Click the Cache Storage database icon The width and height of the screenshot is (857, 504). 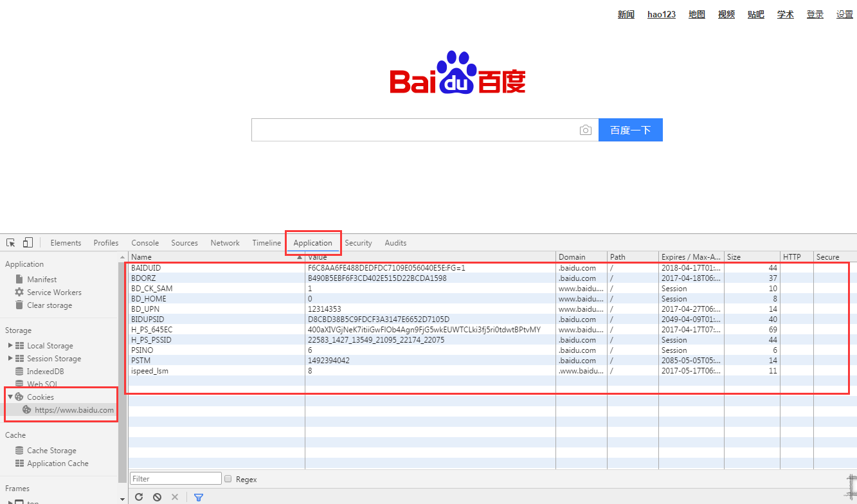pyautogui.click(x=20, y=450)
